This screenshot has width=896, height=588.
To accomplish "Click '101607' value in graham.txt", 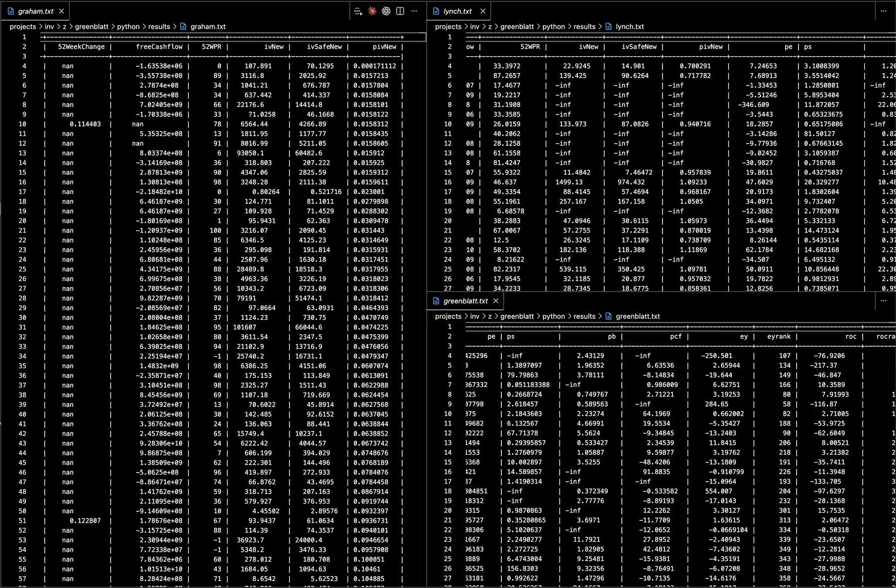I will point(244,327).
